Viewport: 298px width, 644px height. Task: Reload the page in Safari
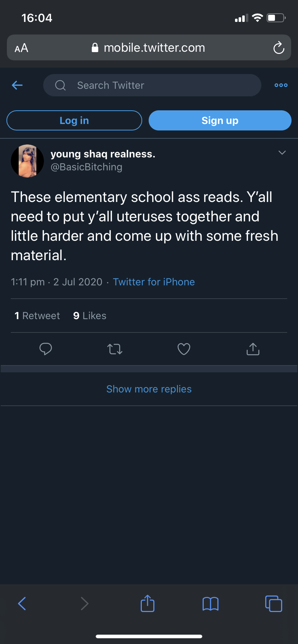(279, 48)
